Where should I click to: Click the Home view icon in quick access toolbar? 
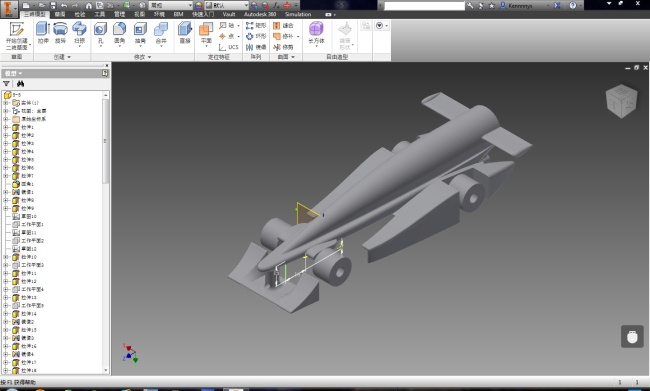89,5
